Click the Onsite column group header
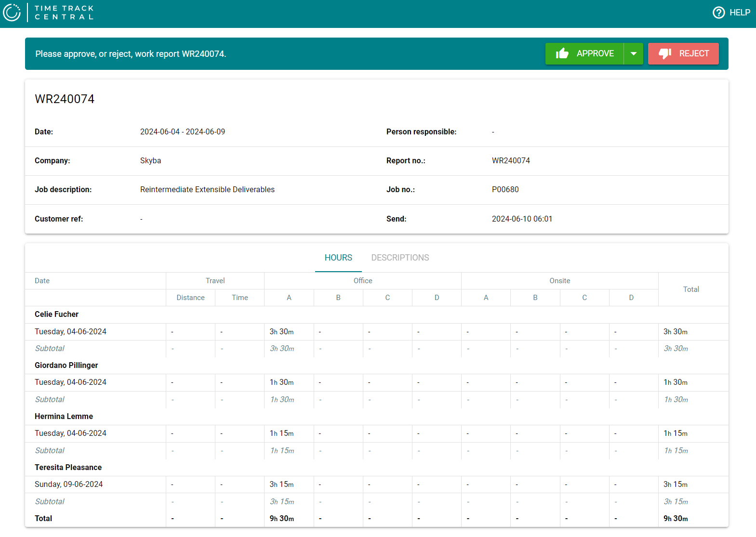 [x=560, y=281]
